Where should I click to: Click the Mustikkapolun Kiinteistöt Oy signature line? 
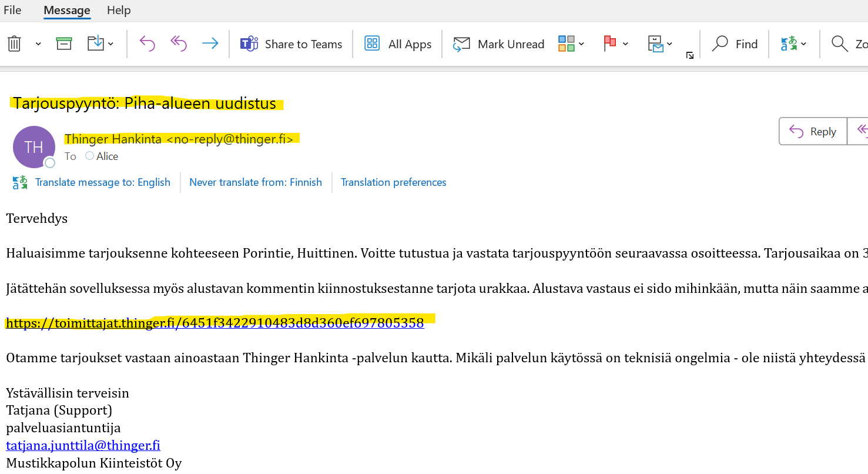pos(94,463)
